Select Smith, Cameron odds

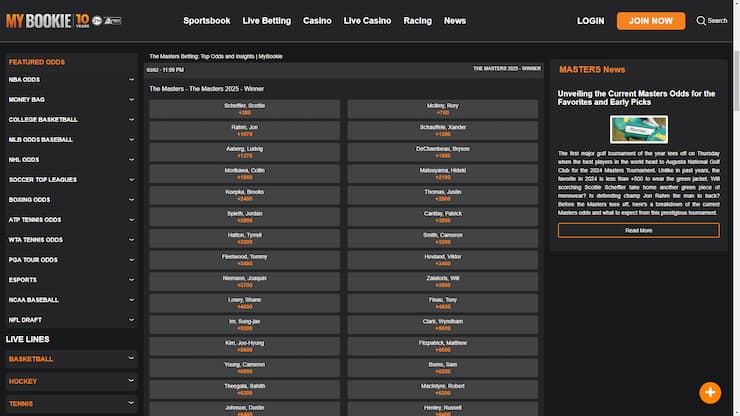[x=443, y=238]
